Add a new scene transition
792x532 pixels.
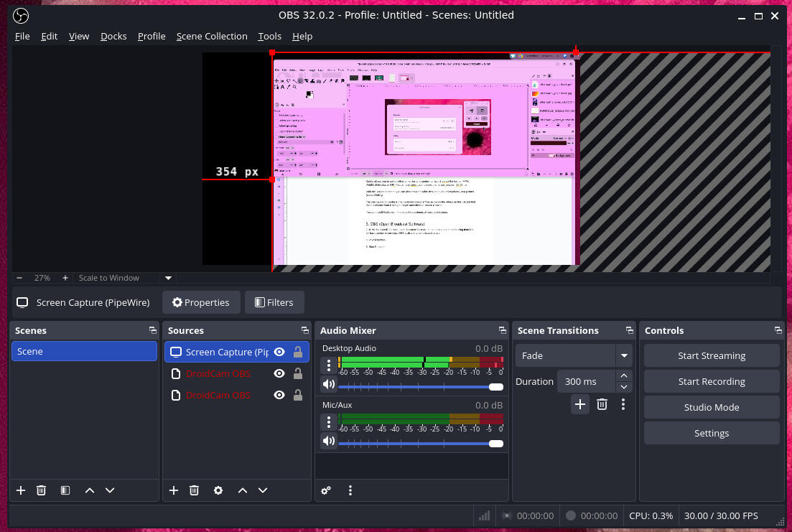(x=580, y=404)
